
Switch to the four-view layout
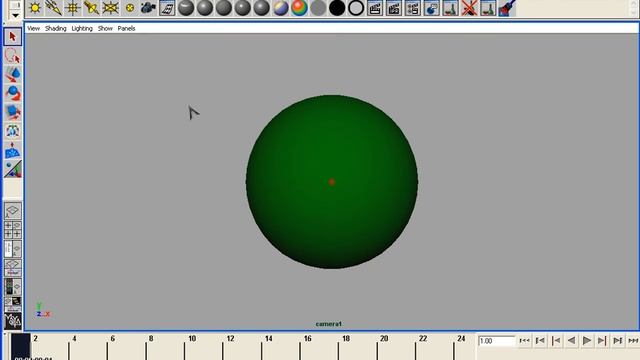click(x=13, y=230)
